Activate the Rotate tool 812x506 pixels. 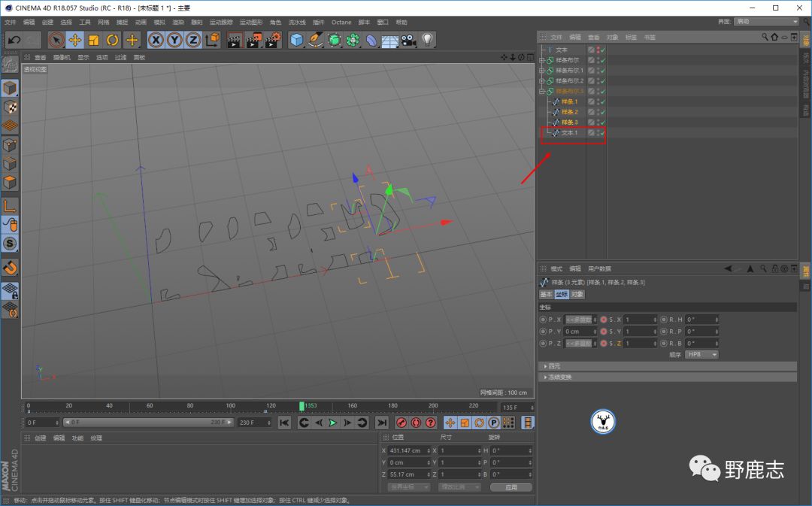(113, 40)
